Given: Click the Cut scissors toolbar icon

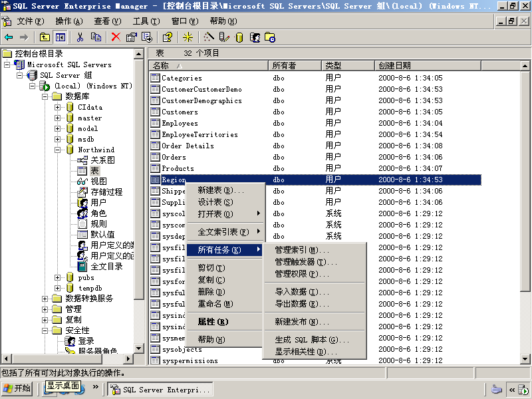Looking at the screenshot, I should (x=80, y=37).
